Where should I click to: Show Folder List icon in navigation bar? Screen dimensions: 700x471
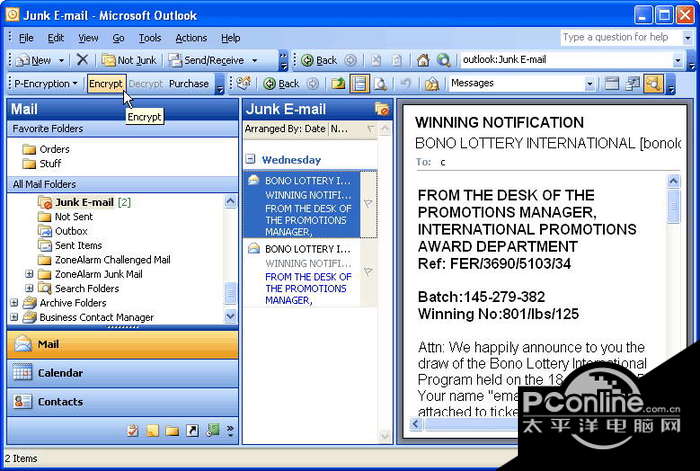[172, 430]
